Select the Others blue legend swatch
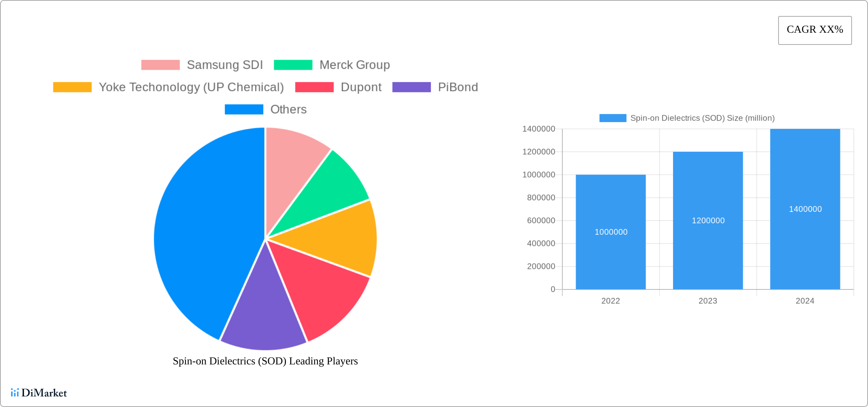868x407 pixels. tap(244, 110)
